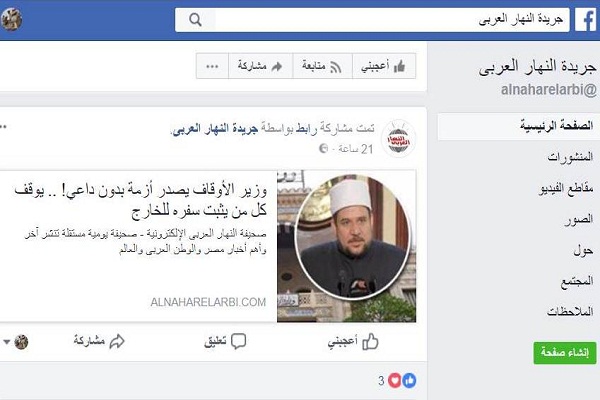Open the article thumbnail of the minister
This screenshot has height=400, width=600.
tap(347, 246)
